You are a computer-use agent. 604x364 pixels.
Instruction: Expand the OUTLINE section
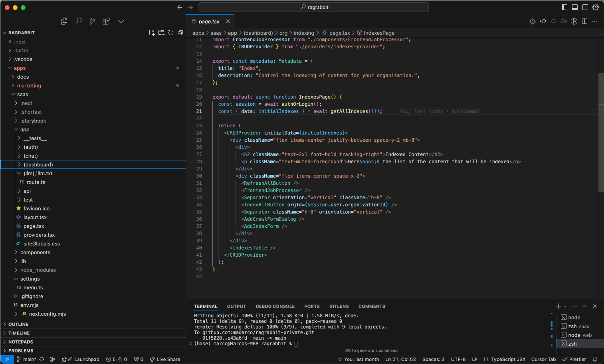point(18,324)
